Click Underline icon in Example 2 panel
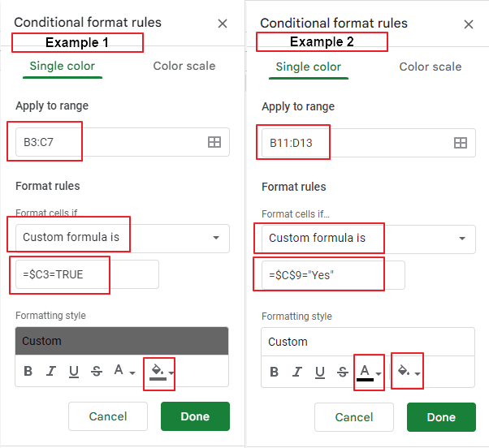 pos(320,373)
